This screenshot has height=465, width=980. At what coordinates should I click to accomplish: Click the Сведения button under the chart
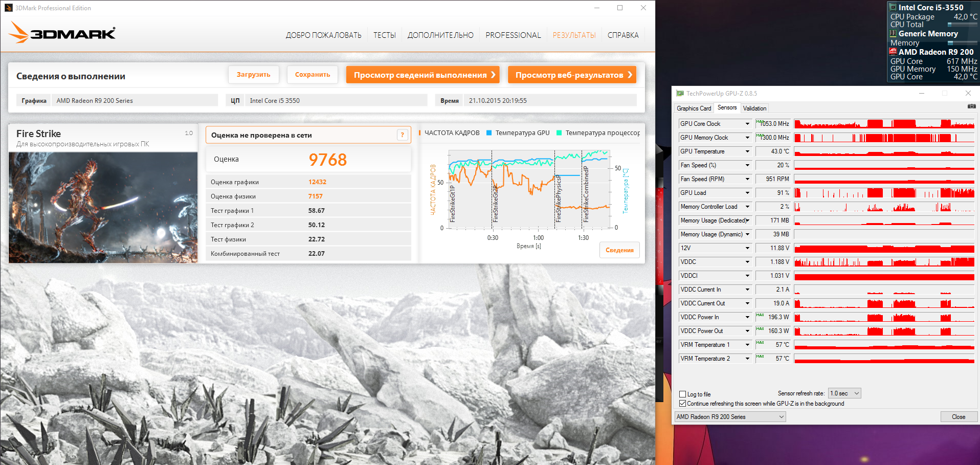click(619, 250)
